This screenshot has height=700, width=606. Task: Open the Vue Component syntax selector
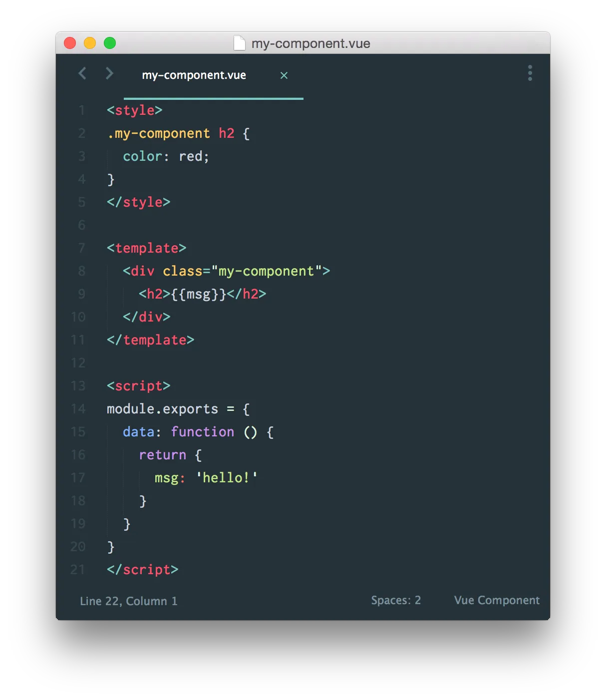point(497,600)
